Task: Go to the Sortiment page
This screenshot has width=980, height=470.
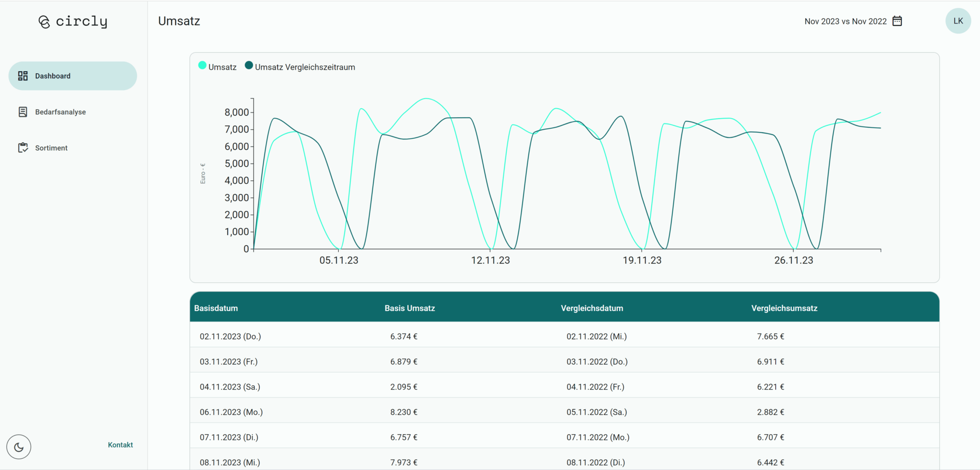Action: click(x=51, y=148)
